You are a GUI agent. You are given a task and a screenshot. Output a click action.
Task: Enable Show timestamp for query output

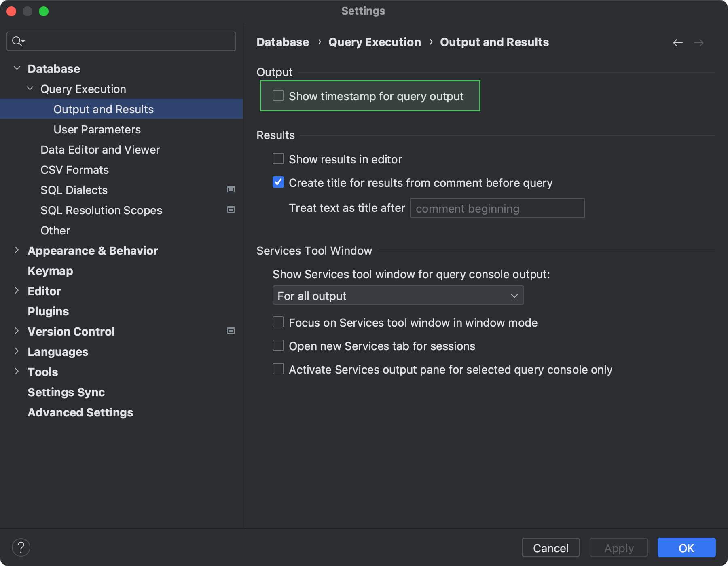click(278, 95)
